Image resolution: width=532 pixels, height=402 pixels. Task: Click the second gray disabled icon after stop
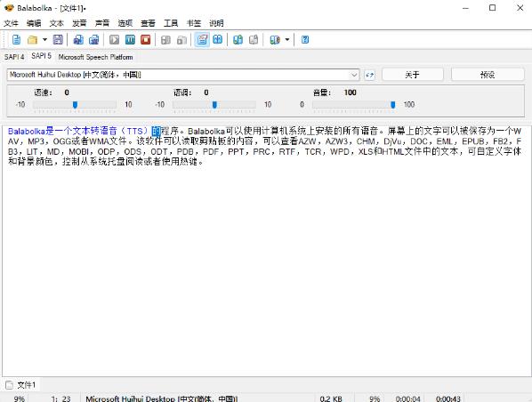tap(181, 40)
